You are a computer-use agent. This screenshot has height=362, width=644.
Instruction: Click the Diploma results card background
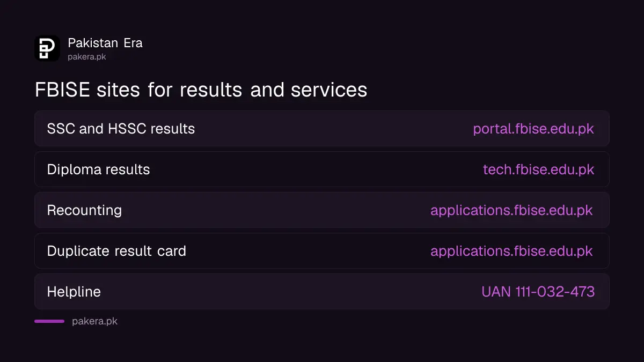click(322, 169)
